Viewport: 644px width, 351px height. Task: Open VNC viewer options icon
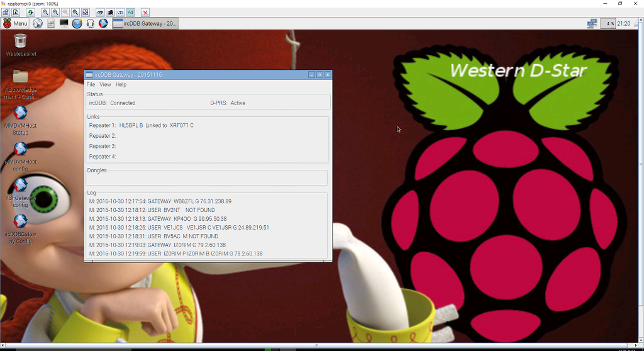[x=6, y=13]
